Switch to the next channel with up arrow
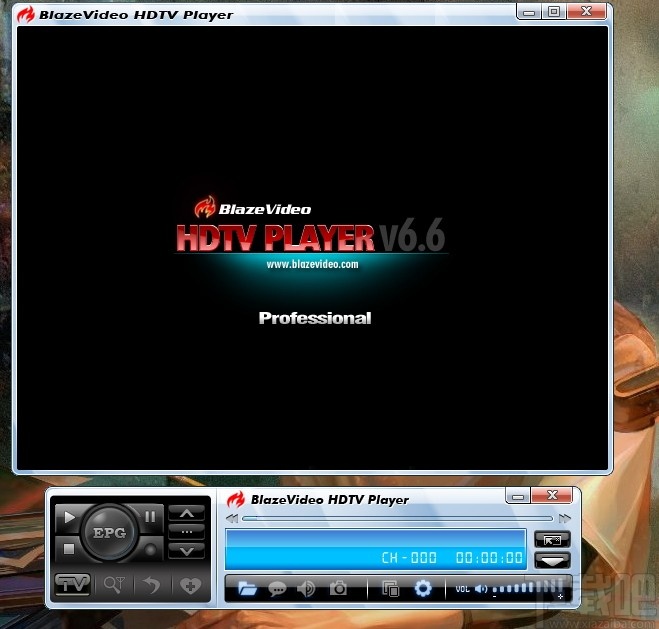Viewport: 659px width, 629px height. [187, 513]
